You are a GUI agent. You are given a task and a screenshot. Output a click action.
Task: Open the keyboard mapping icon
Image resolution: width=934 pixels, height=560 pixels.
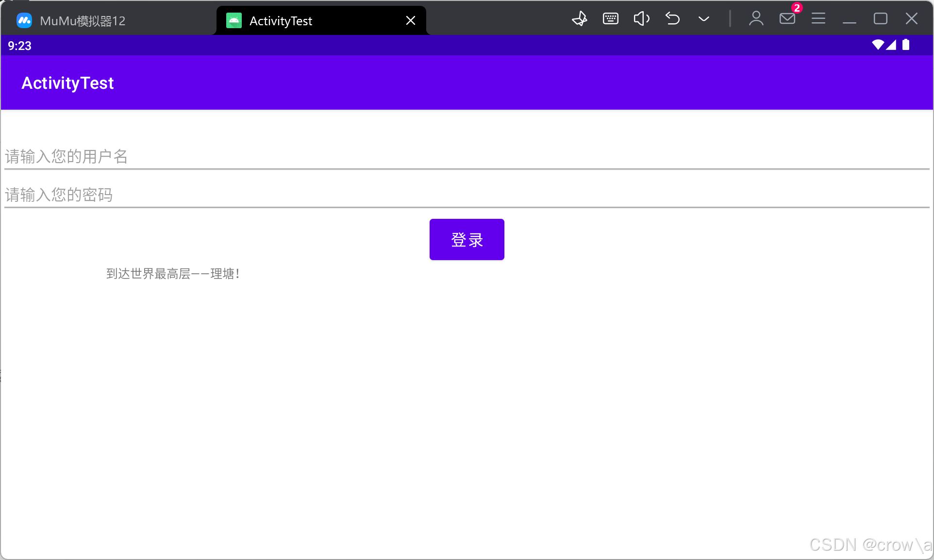610,19
